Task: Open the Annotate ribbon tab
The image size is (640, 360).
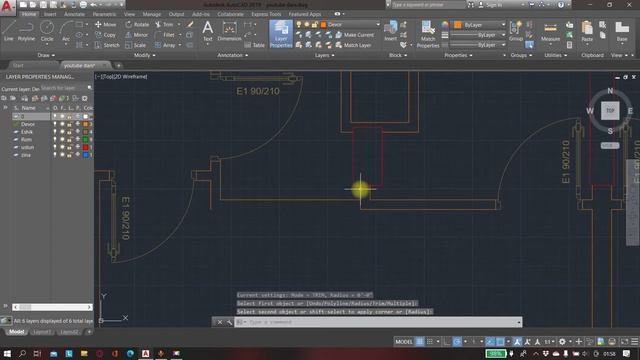Action: click(x=74, y=14)
